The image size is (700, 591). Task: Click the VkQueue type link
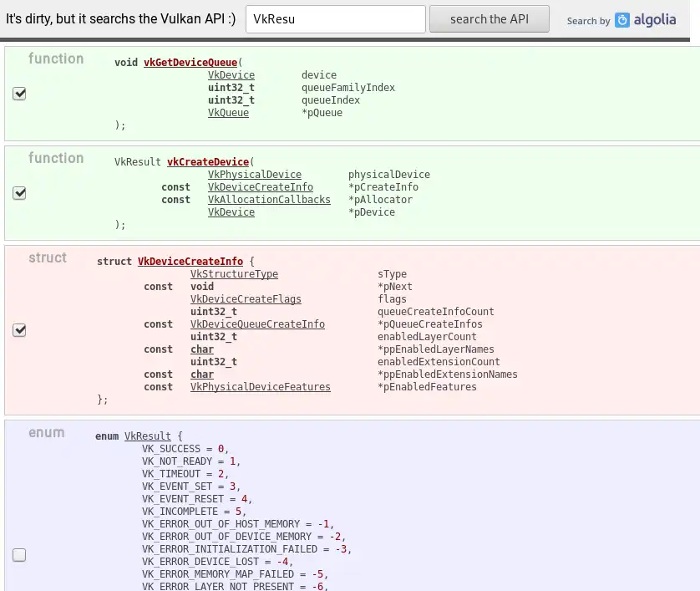click(x=228, y=113)
